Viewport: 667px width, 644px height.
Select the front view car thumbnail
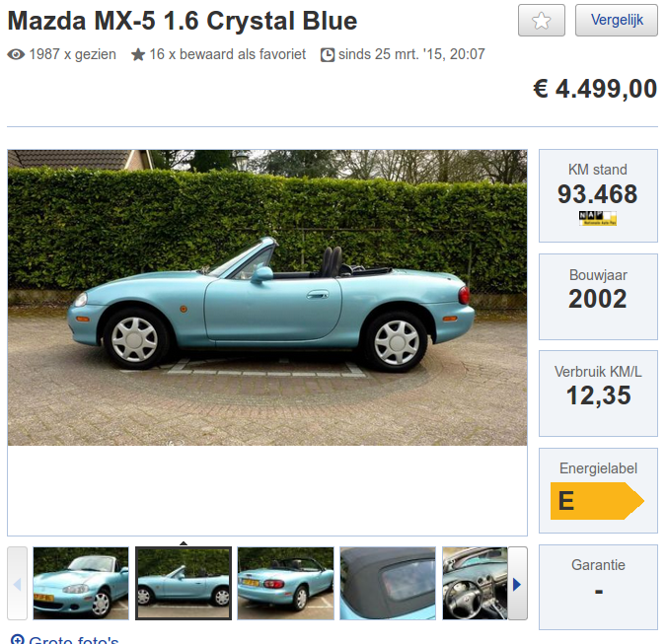(x=81, y=583)
